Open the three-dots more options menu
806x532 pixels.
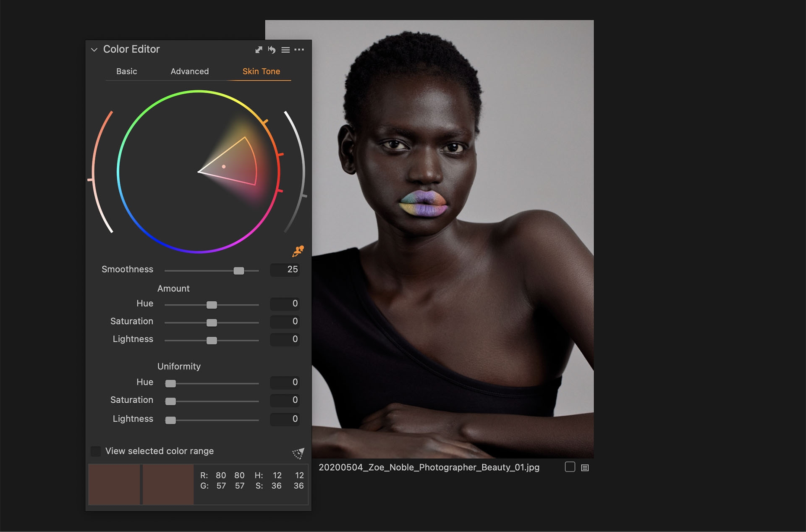pyautogui.click(x=299, y=50)
